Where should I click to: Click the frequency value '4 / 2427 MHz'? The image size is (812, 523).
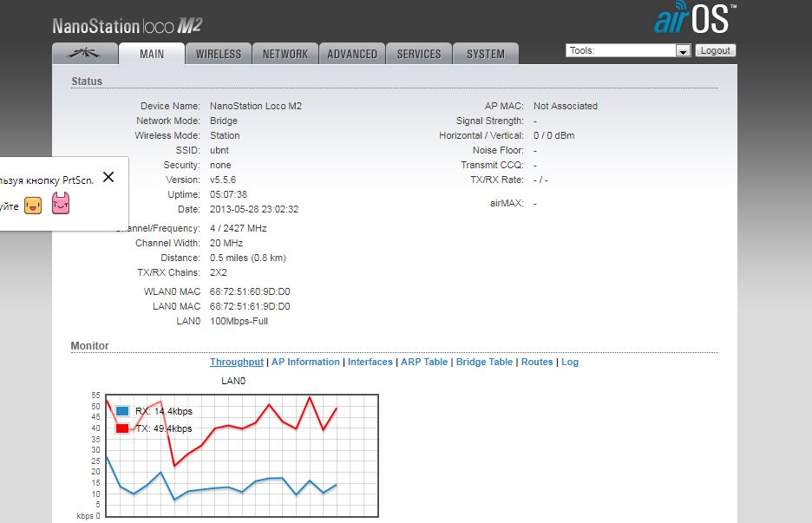tap(239, 228)
